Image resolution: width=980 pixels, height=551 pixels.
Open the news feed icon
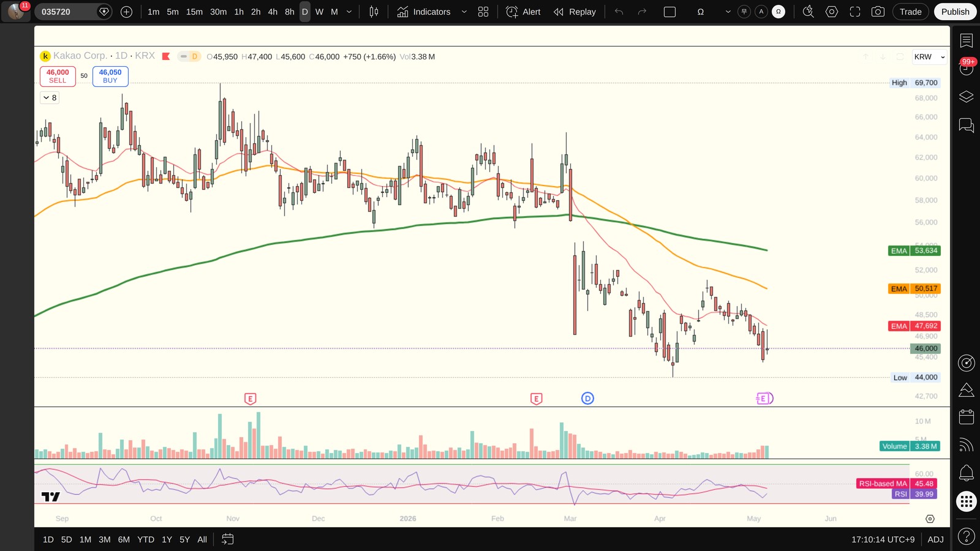pyautogui.click(x=966, y=445)
